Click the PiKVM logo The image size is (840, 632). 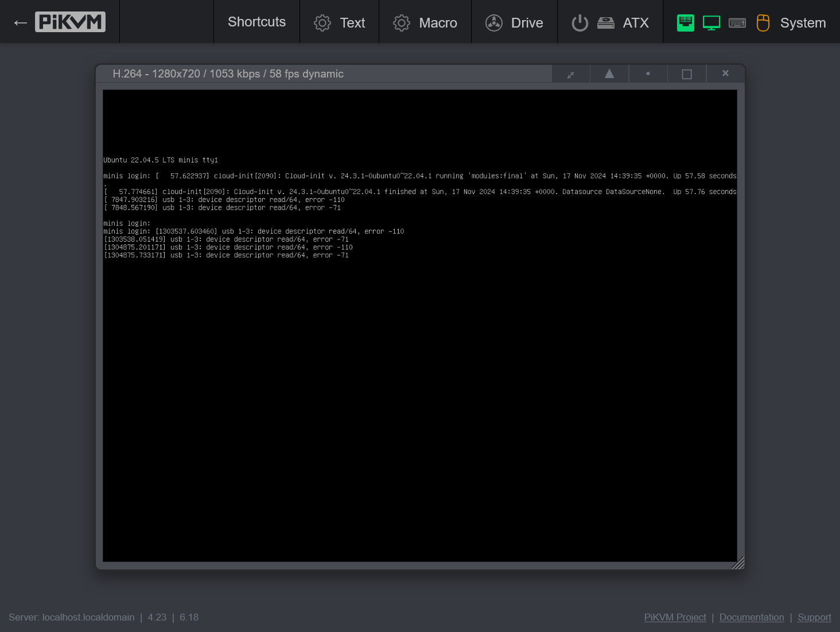[70, 22]
